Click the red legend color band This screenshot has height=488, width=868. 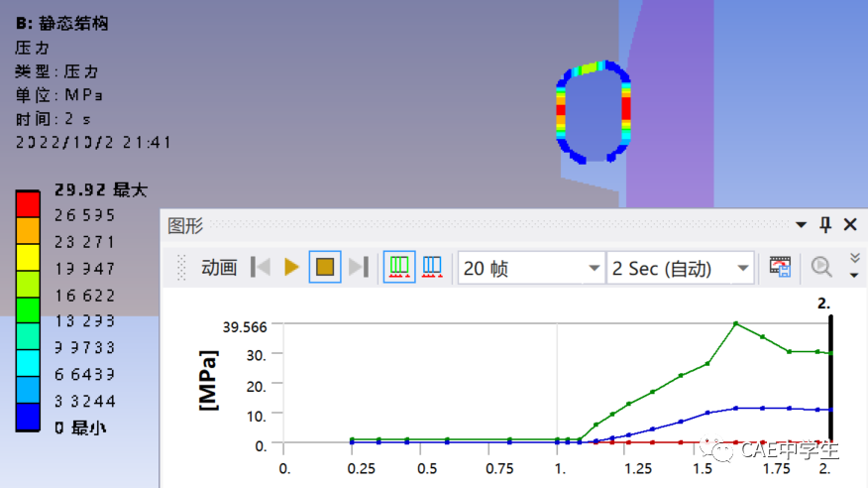tap(28, 203)
